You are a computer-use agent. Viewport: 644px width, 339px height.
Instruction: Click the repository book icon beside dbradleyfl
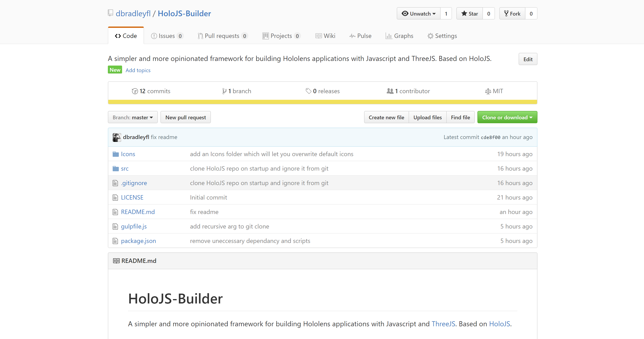point(110,13)
